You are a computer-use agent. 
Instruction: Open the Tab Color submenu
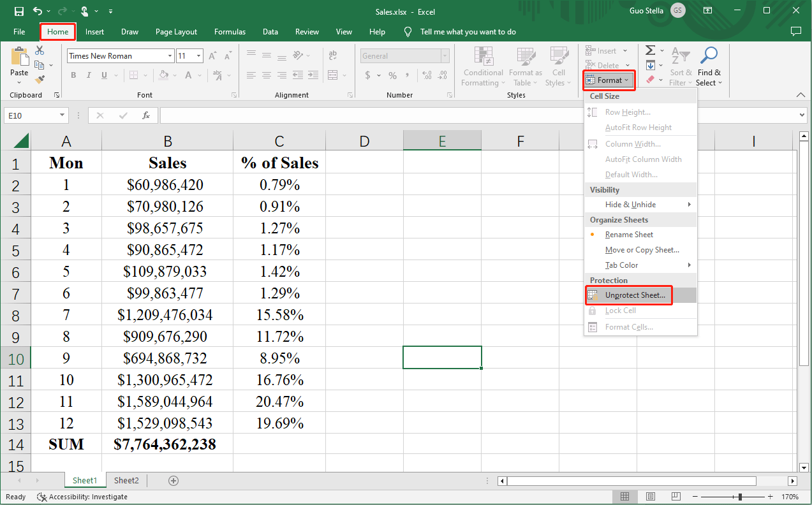pos(640,265)
